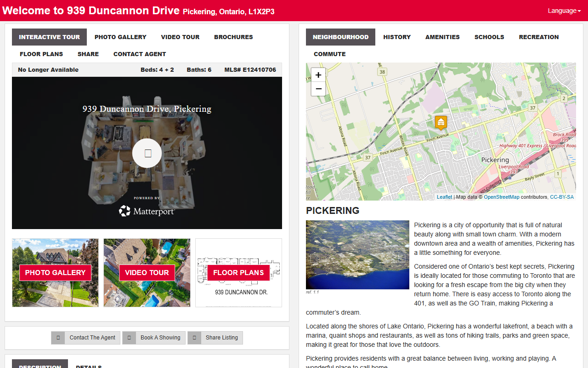Open the Video Tour tab

180,37
